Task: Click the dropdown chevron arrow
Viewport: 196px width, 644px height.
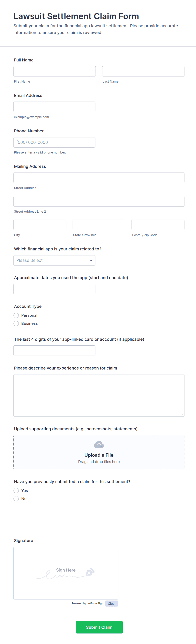Action: click(x=91, y=260)
